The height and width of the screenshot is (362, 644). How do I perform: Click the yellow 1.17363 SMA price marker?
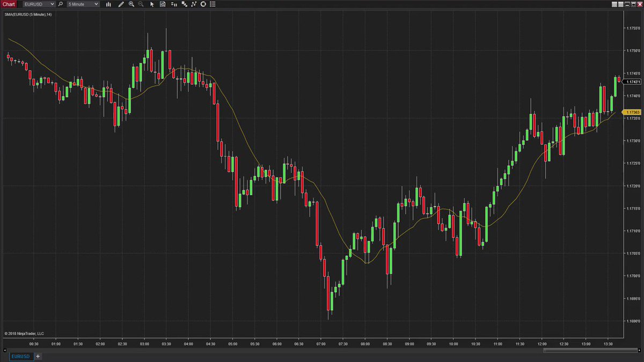point(632,112)
